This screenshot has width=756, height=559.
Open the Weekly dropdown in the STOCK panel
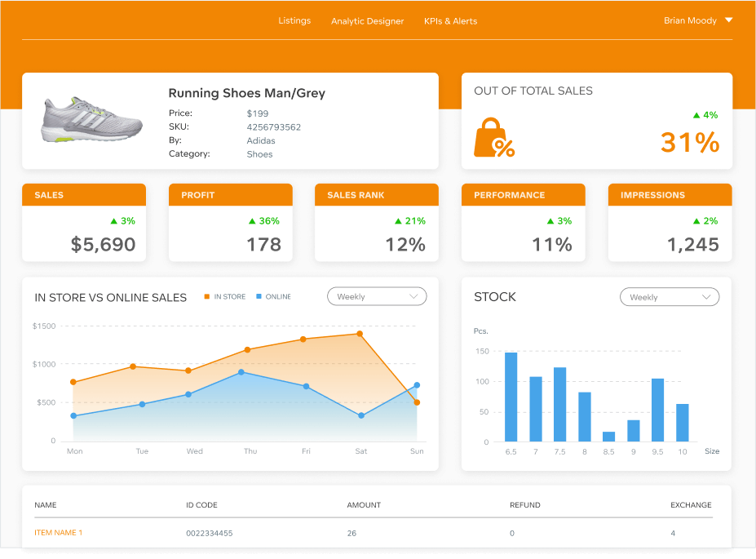point(669,297)
